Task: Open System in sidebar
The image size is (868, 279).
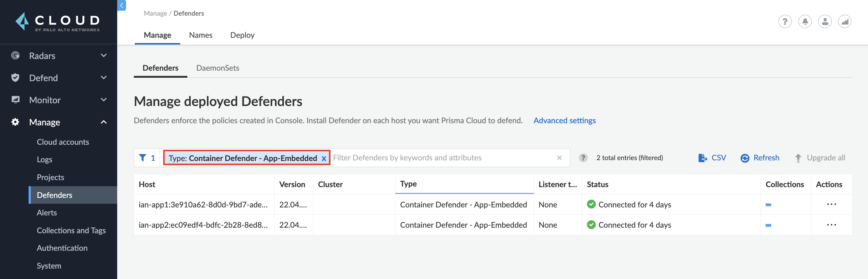Action: (x=49, y=266)
